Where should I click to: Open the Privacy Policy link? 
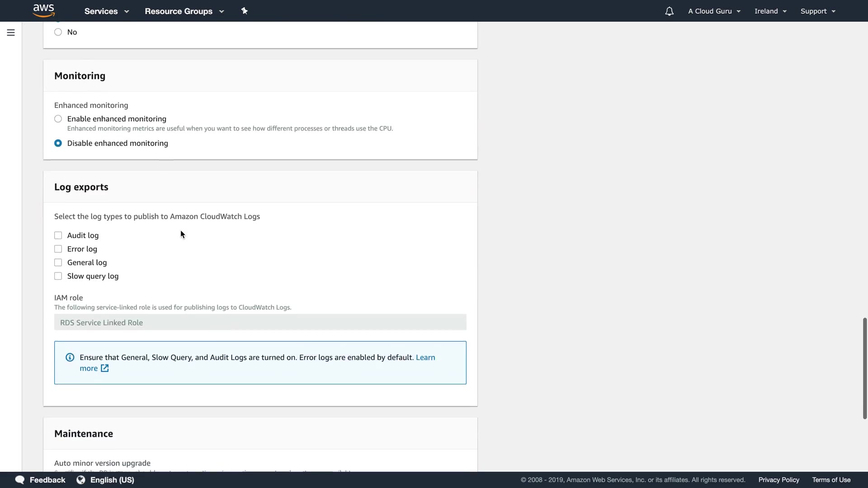click(x=778, y=480)
